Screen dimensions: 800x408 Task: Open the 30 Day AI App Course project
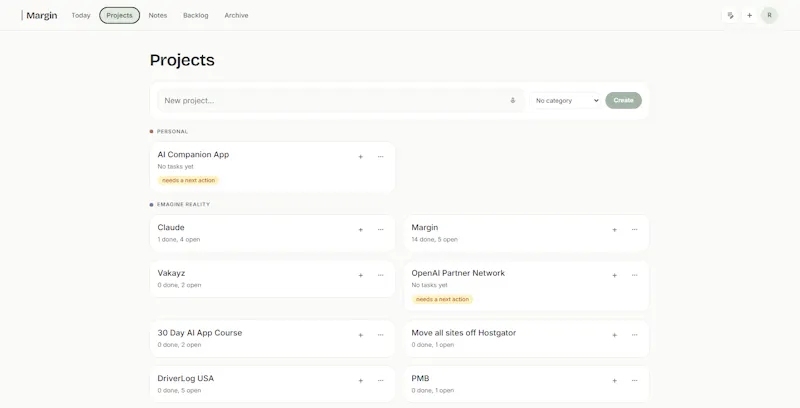click(x=199, y=333)
